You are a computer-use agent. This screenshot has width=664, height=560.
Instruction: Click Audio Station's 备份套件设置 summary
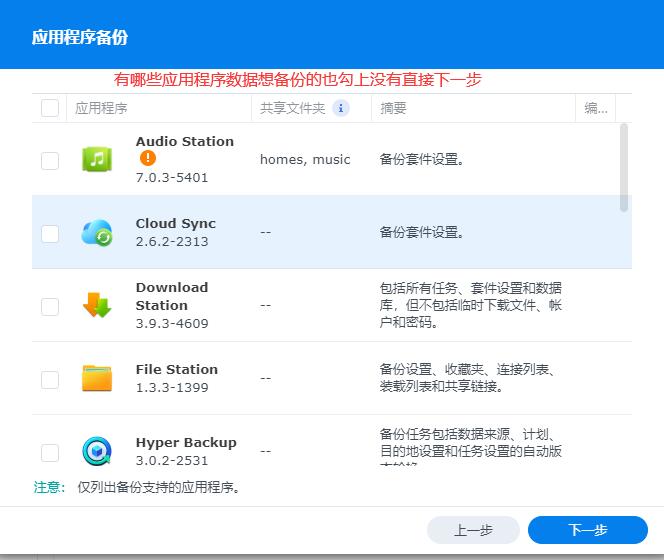click(x=421, y=160)
